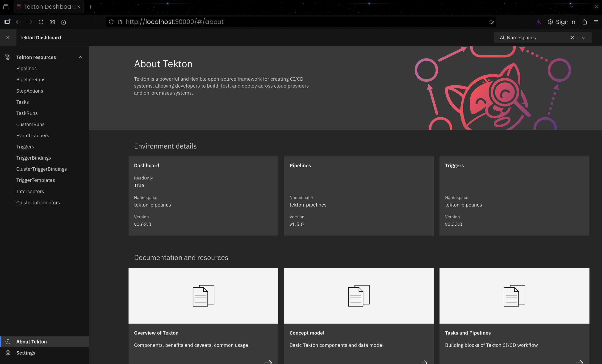Open browser downloads arrow icon

[539, 22]
